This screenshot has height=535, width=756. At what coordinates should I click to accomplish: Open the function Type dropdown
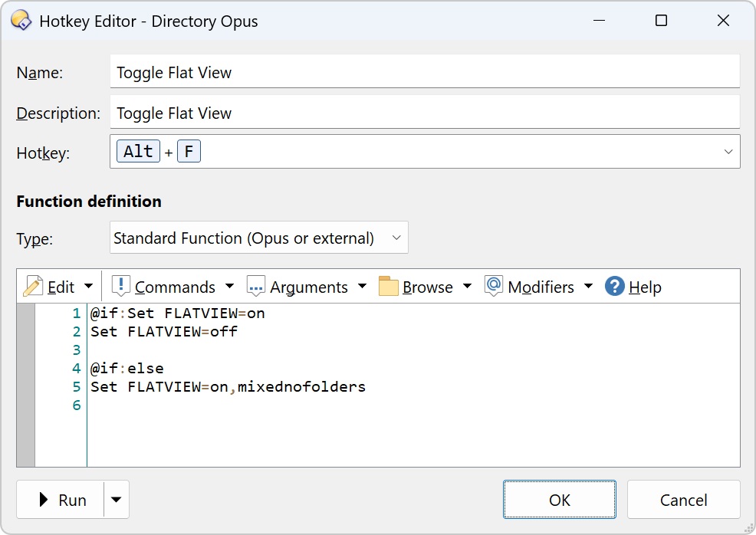click(259, 238)
